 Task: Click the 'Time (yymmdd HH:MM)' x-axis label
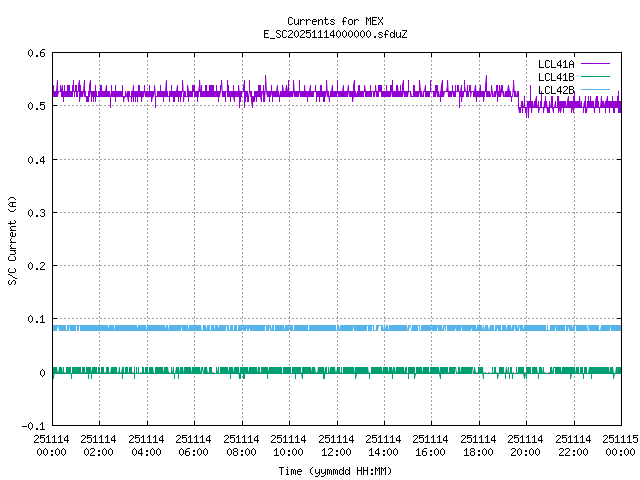pyautogui.click(x=335, y=470)
